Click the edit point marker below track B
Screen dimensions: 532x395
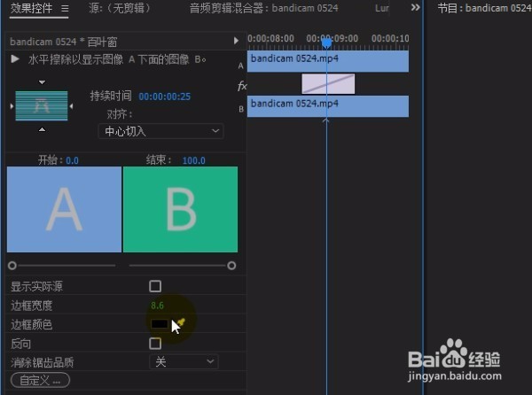[x=325, y=120]
